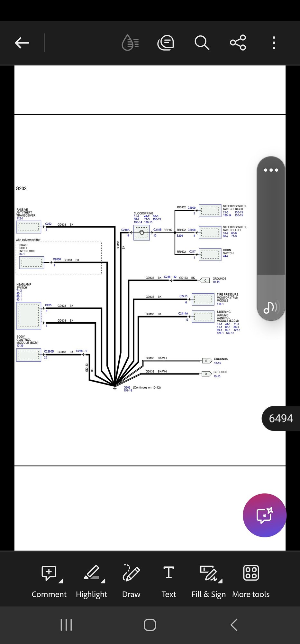300x644 pixels.
Task: Toggle Liquid Mode reading view
Action: click(130, 43)
